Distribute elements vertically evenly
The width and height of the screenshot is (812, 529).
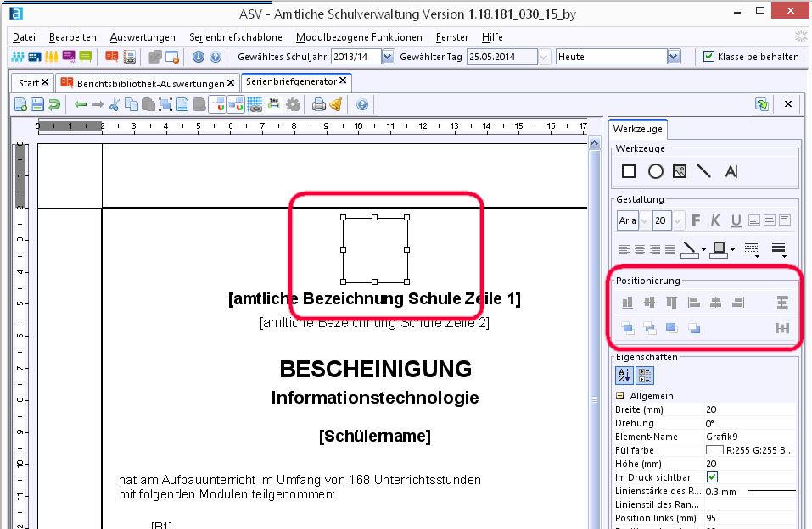point(782,303)
